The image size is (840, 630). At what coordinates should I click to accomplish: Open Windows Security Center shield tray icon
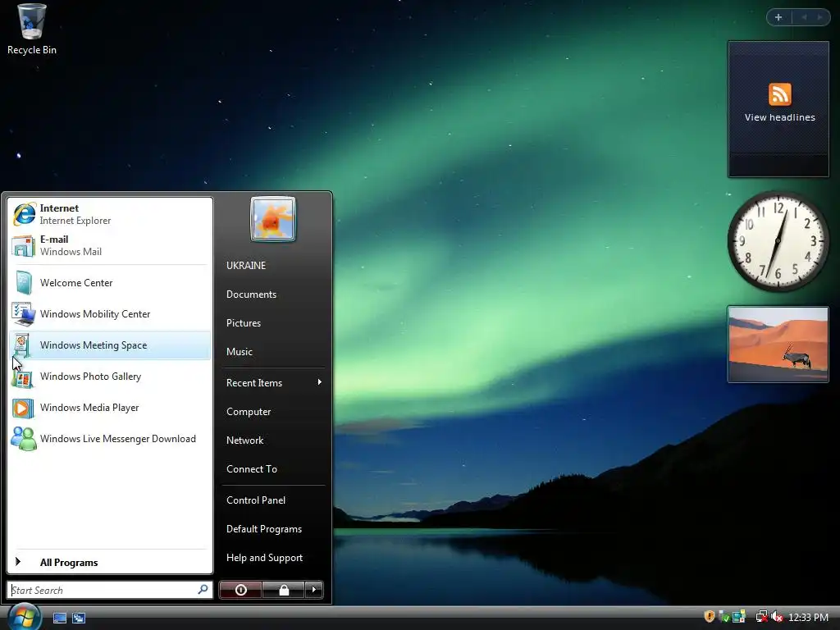(710, 617)
